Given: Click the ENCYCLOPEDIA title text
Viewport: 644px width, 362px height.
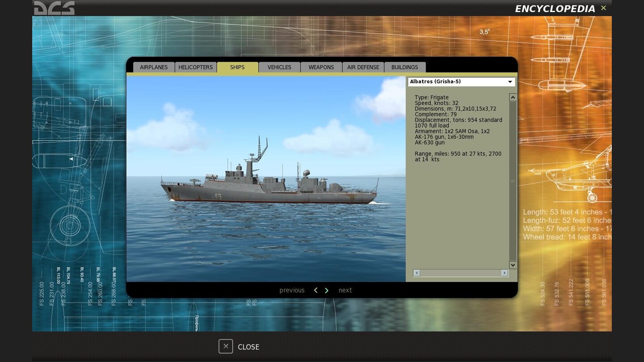Looking at the screenshot, I should coord(555,9).
